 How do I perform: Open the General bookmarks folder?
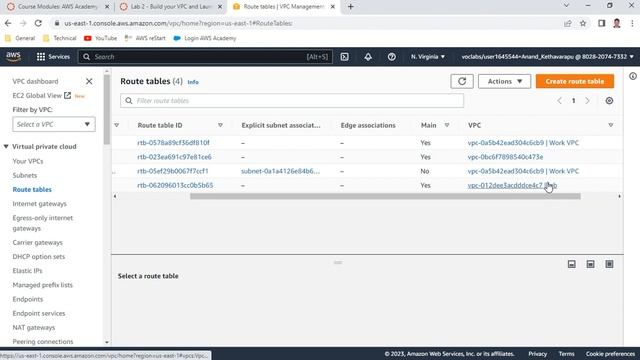(x=20, y=38)
